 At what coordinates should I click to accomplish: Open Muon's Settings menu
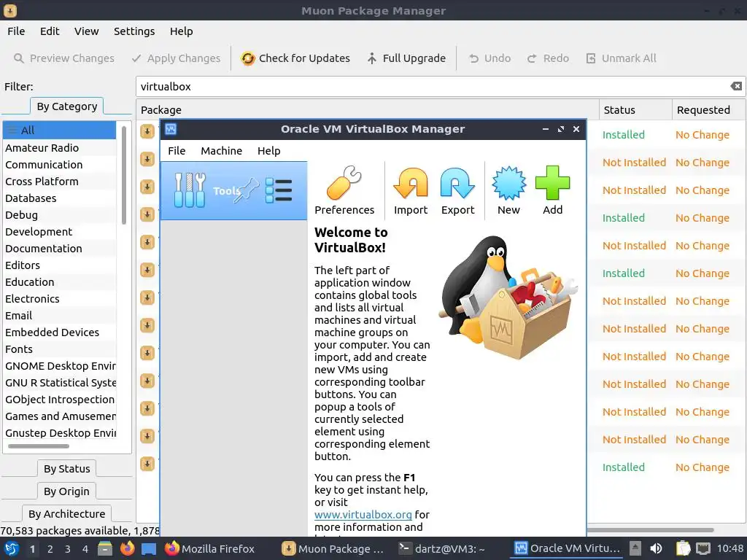tap(134, 31)
